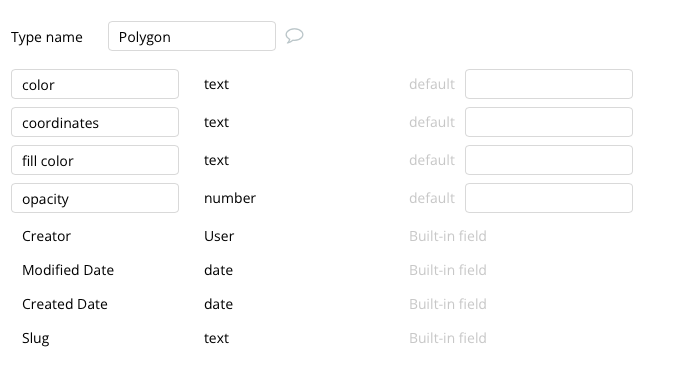Select the color field name box
Screen dimensions: 675x365
pos(95,84)
